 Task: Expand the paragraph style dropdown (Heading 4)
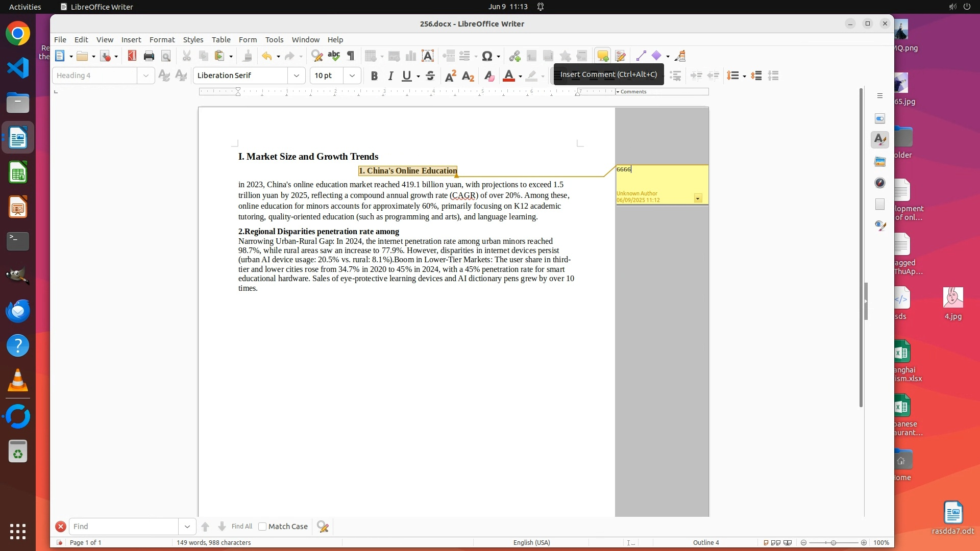tap(146, 76)
